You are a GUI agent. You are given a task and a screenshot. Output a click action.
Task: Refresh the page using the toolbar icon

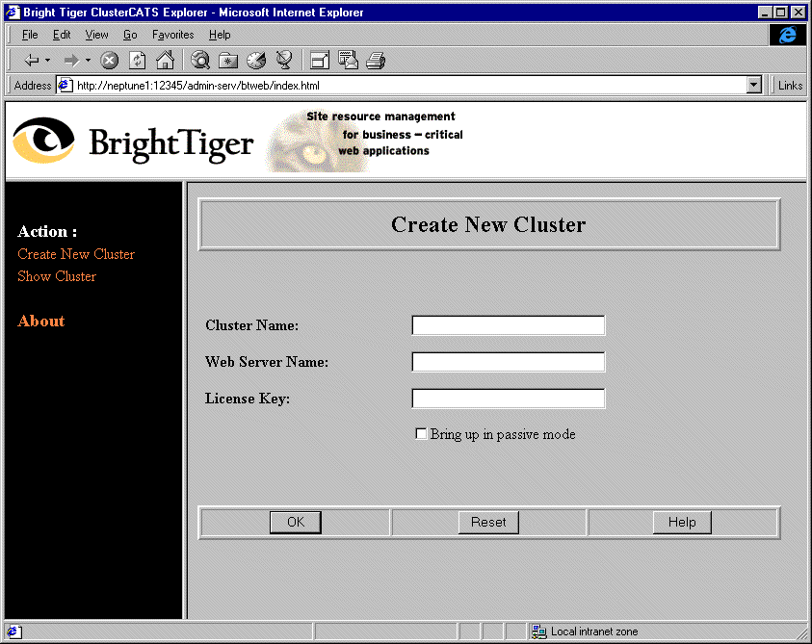pos(138,61)
